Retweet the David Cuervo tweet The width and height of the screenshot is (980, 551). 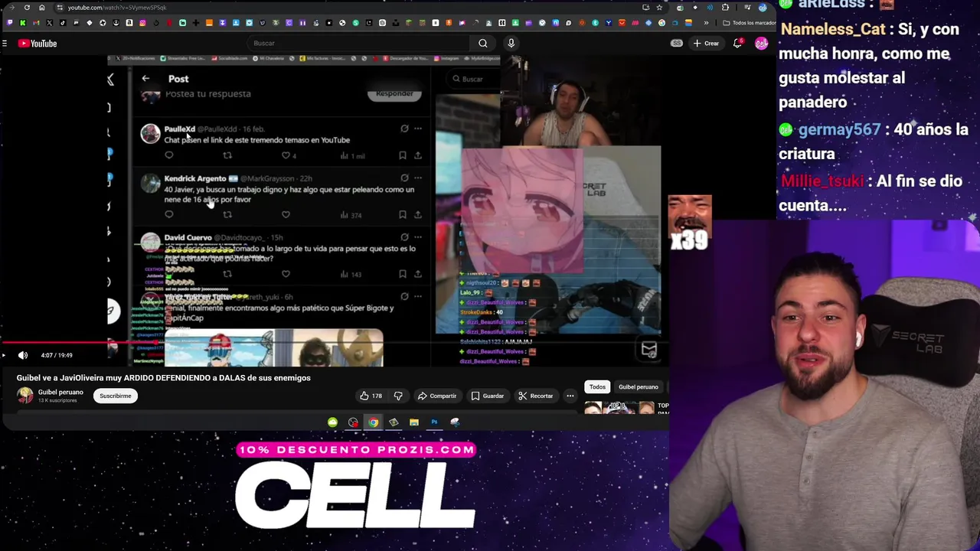[227, 273]
